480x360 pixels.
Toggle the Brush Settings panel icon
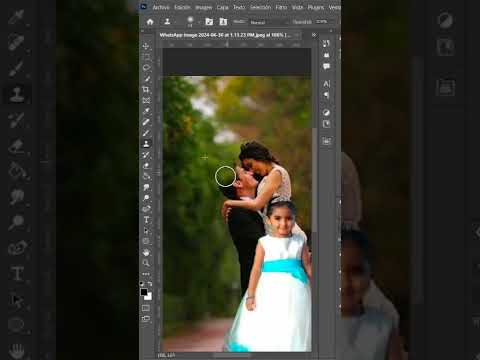(x=209, y=22)
